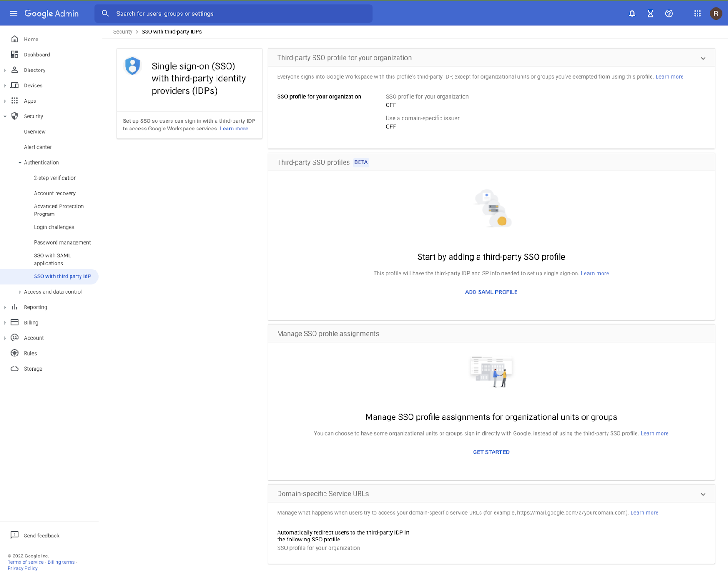Click ADD SAML PROFILE
This screenshot has width=728, height=576.
tap(491, 292)
